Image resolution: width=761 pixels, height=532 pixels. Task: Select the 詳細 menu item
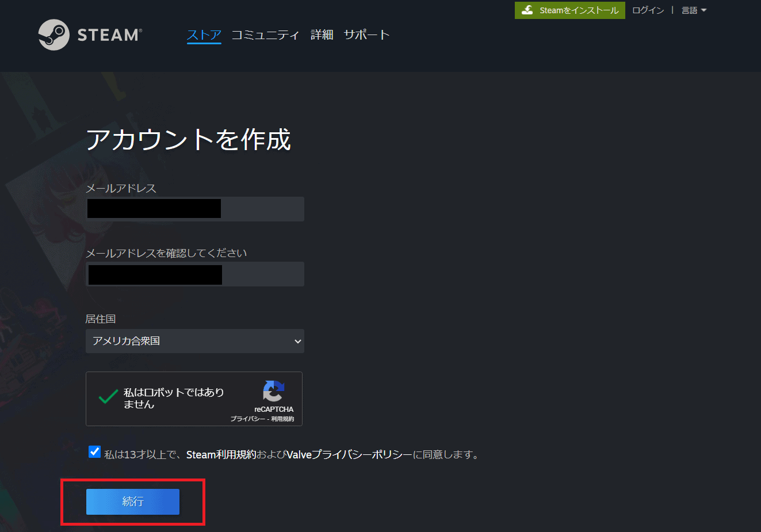tap(322, 35)
